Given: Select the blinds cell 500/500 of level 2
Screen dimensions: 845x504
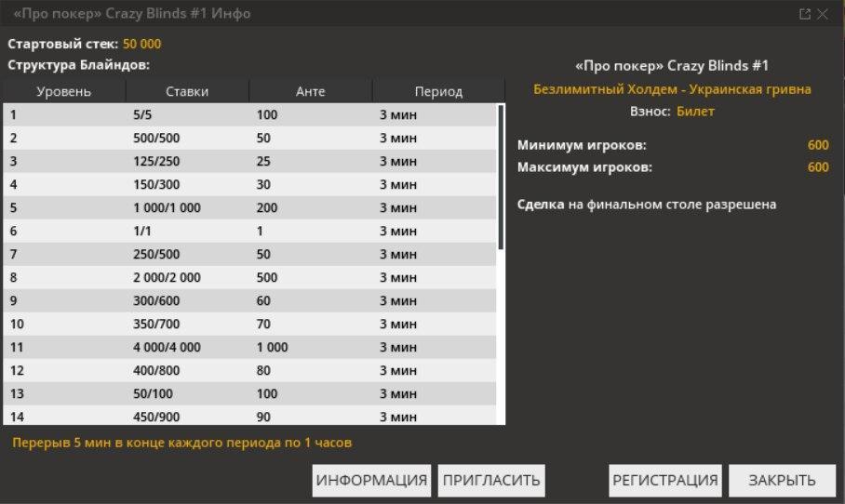Looking at the screenshot, I should pos(156,139).
